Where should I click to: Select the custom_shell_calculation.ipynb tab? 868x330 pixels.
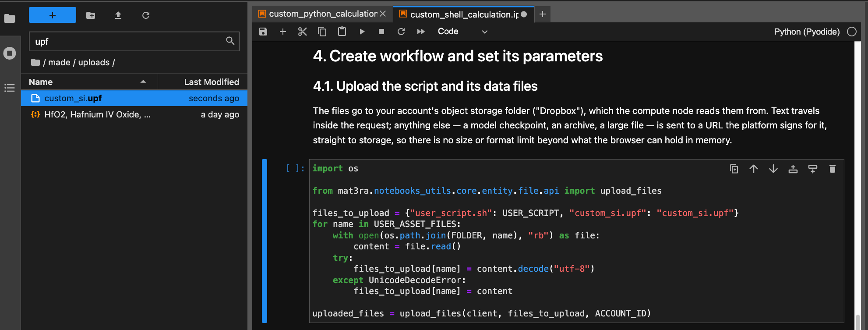[464, 14]
